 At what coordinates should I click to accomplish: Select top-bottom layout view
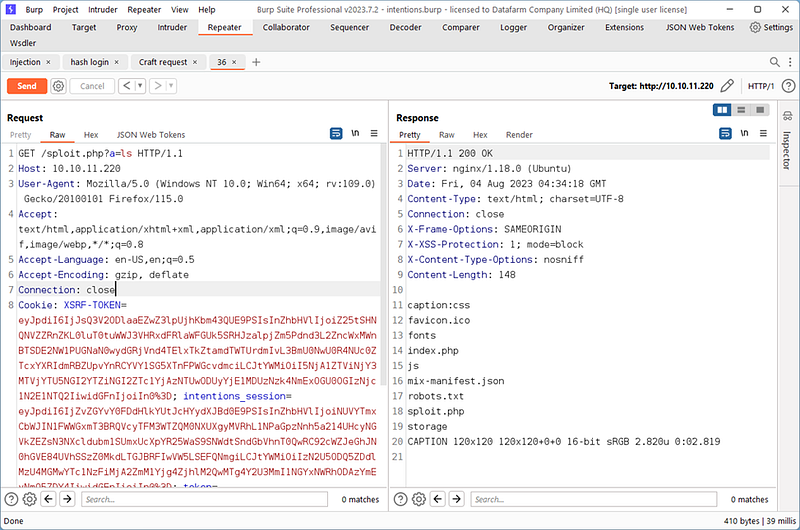pos(741,110)
